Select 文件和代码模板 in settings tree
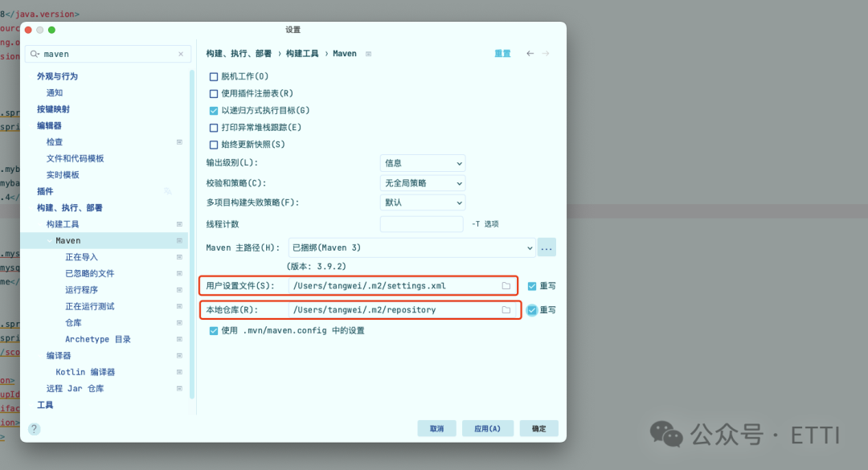 [76, 158]
